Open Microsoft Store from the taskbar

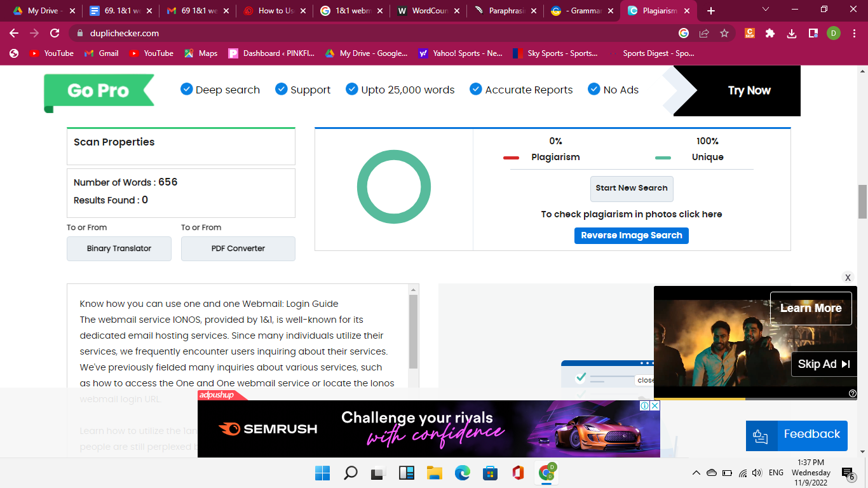point(490,473)
